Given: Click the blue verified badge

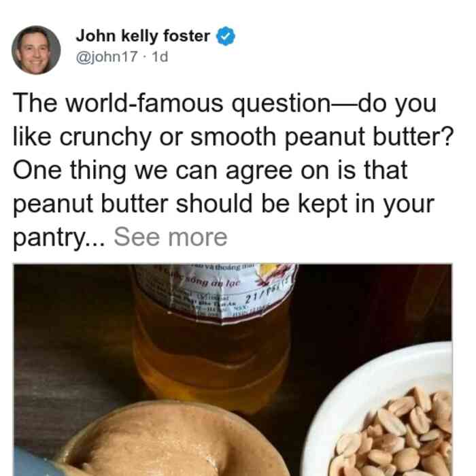Looking at the screenshot, I should tap(226, 36).
